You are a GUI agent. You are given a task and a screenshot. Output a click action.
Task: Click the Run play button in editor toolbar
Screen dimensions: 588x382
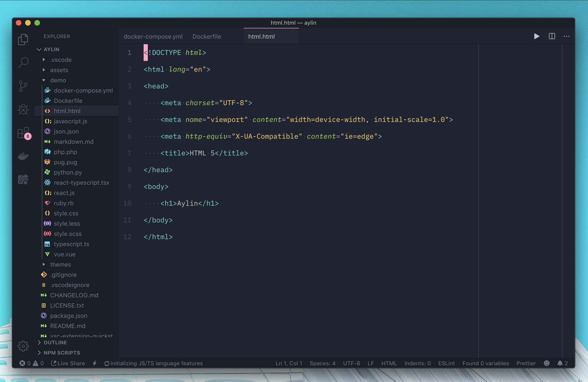(536, 36)
